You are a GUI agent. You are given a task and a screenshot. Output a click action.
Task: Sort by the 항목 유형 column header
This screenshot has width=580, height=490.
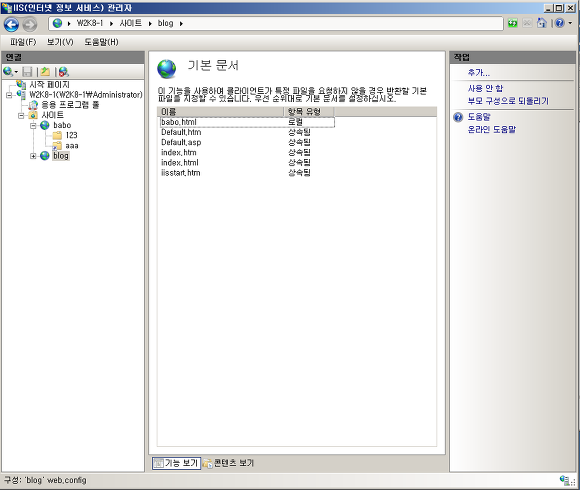309,112
